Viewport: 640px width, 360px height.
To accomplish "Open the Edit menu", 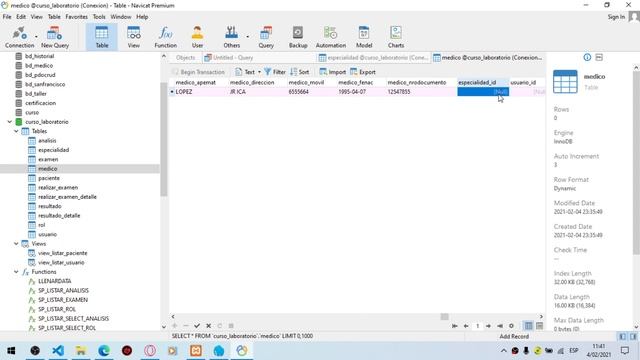I will click(21, 17).
